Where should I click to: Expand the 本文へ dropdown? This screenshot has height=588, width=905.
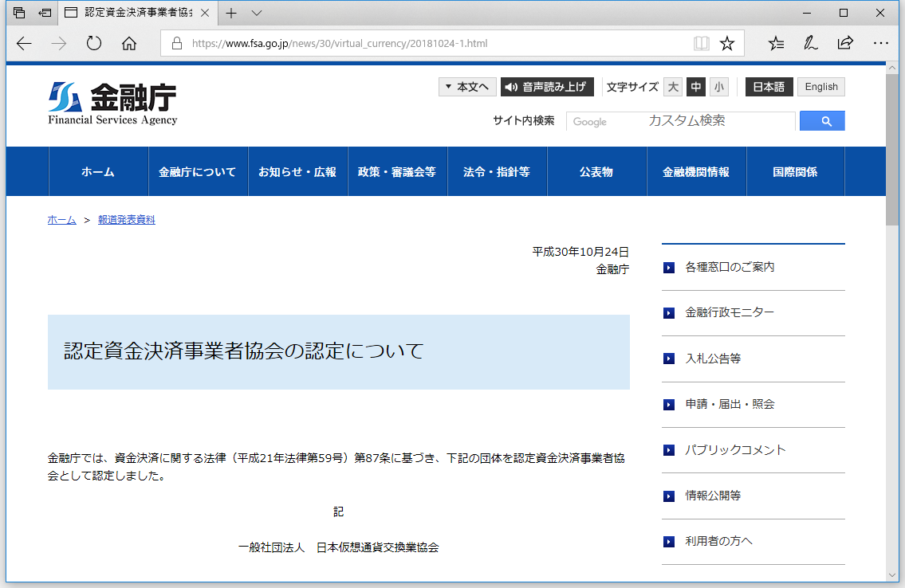[467, 86]
